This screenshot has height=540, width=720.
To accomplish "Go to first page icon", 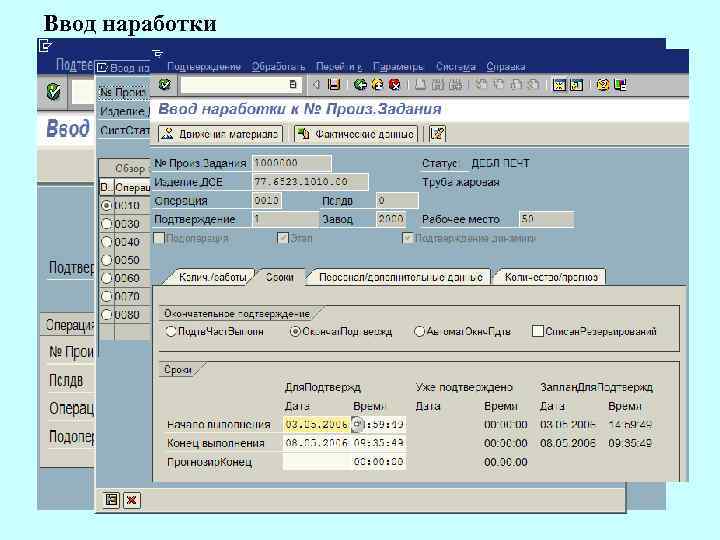I will [x=481, y=85].
